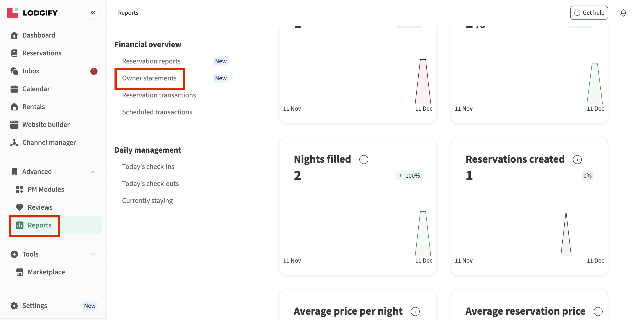
Task: Collapse the Advanced section chevron
Action: [x=93, y=171]
